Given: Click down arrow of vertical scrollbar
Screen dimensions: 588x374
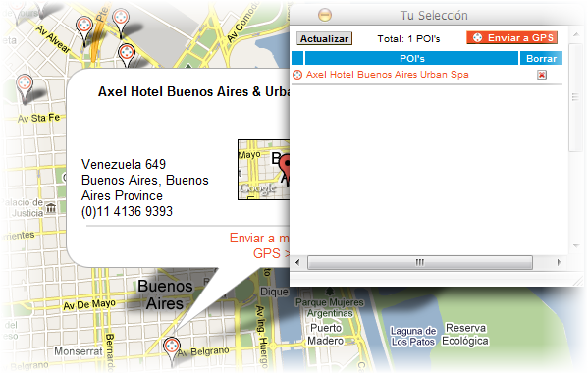Looking at the screenshot, I should [x=576, y=246].
